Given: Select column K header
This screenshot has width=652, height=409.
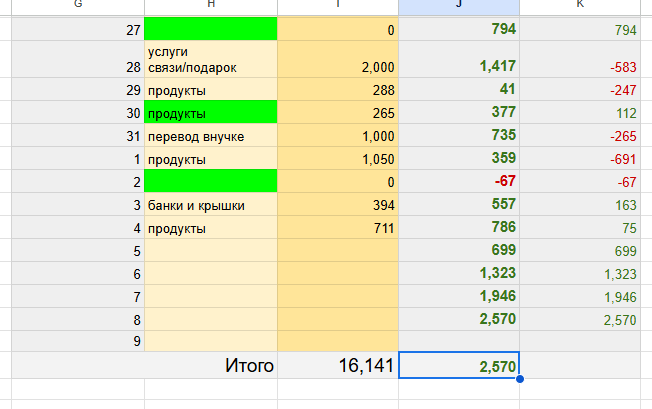Looking at the screenshot, I should (580, 7).
